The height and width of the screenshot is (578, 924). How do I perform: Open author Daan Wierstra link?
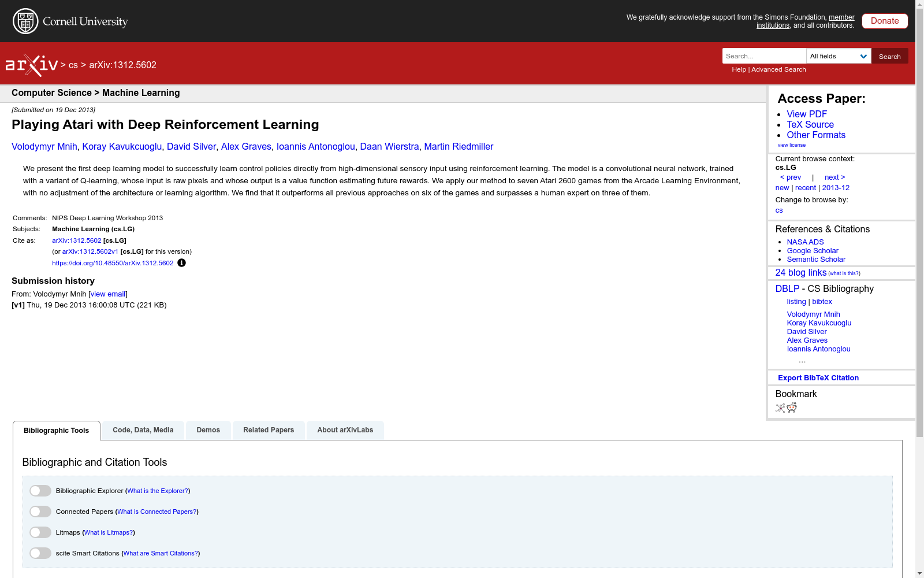389,147
